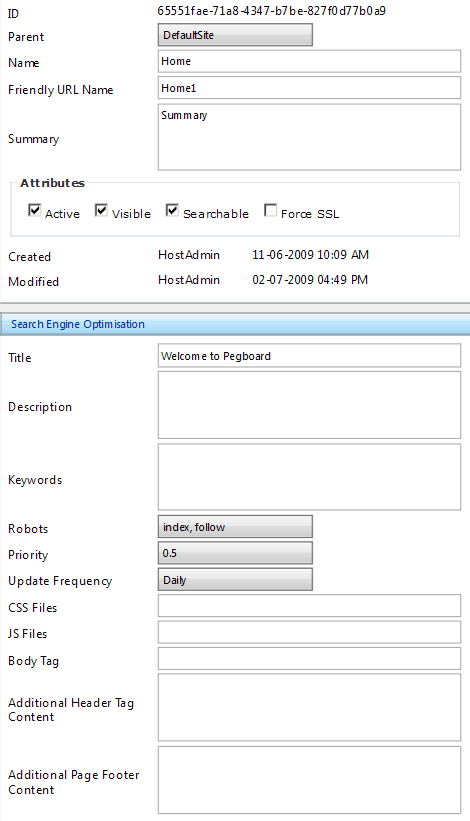Click the Title field Welcome to Pegboard
The image size is (470, 821).
[309, 356]
